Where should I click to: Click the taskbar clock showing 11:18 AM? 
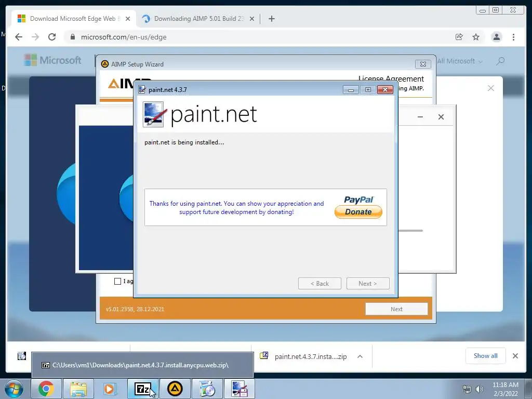click(505, 389)
